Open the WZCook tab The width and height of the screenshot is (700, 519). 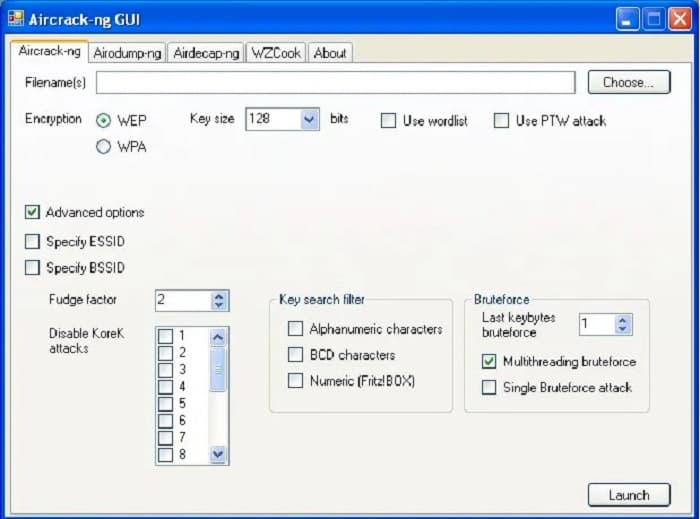pos(276,53)
